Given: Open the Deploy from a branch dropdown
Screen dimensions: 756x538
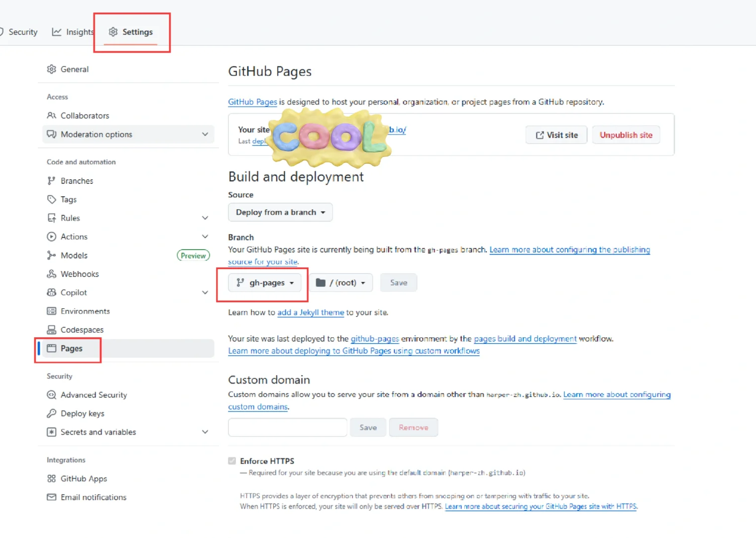Looking at the screenshot, I should (x=280, y=212).
